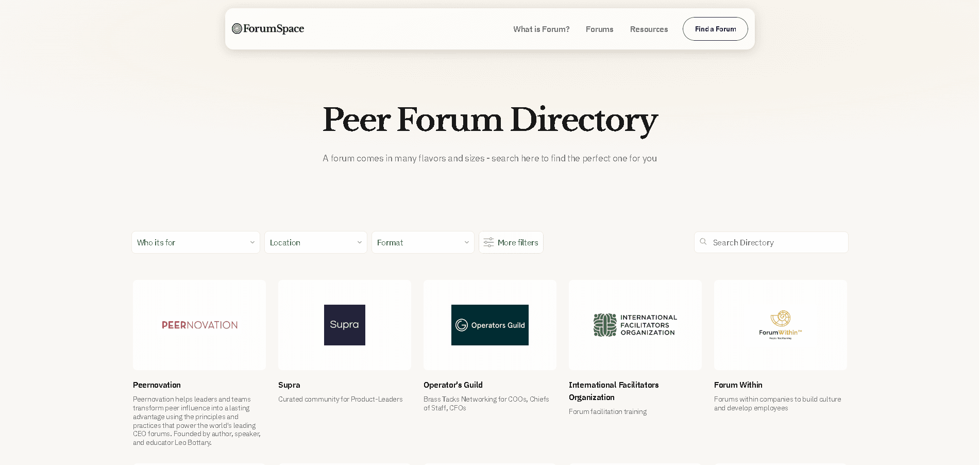Expand the Who its for dropdown

196,242
